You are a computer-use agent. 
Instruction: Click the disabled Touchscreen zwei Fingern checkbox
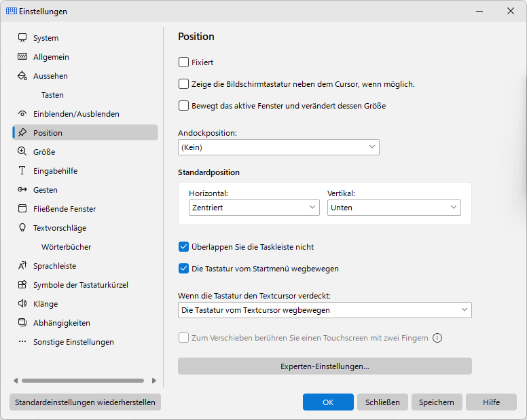coord(183,338)
